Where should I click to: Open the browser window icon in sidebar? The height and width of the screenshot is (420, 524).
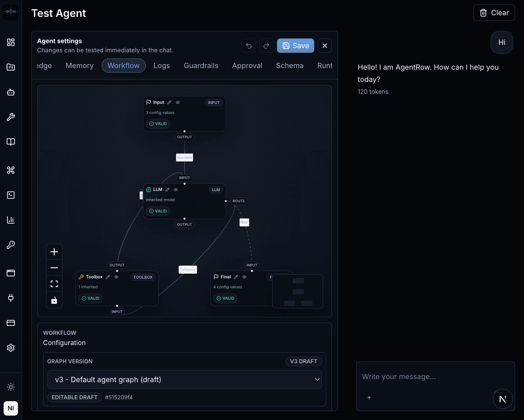point(11,273)
